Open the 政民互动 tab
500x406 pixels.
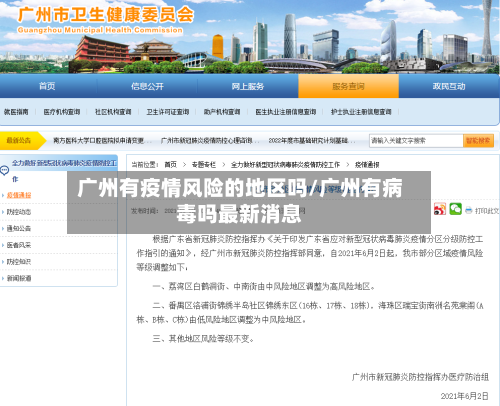[449, 86]
